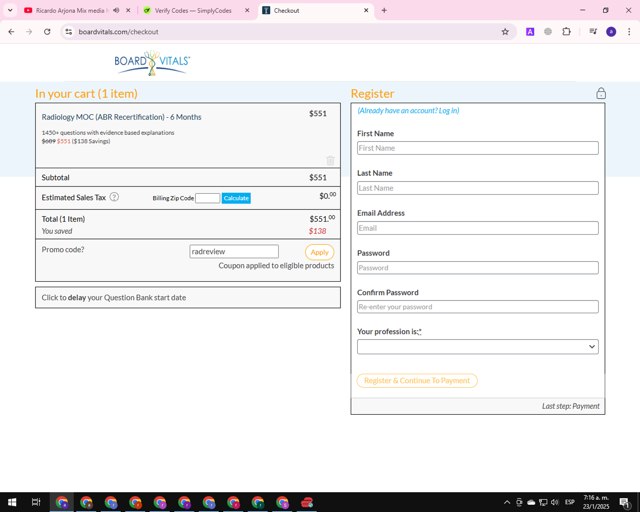The width and height of the screenshot is (640, 512).
Task: Click Register & Continue To Payment
Action: pyautogui.click(x=417, y=381)
